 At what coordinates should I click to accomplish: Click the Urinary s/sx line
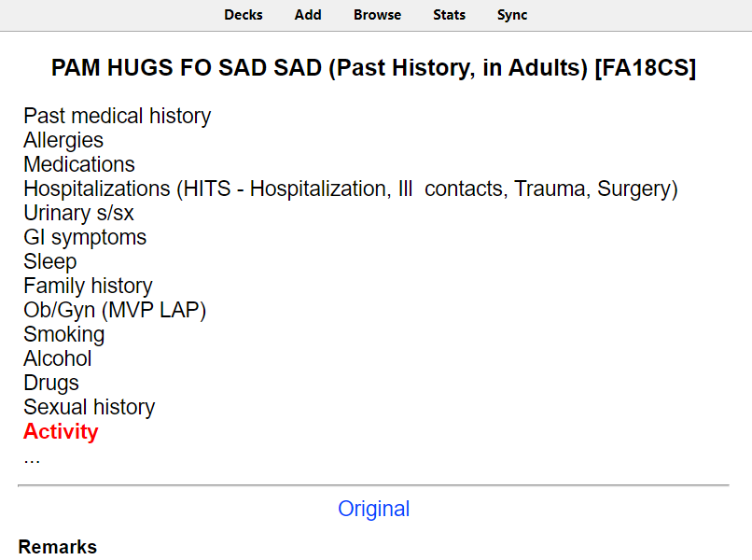78,213
